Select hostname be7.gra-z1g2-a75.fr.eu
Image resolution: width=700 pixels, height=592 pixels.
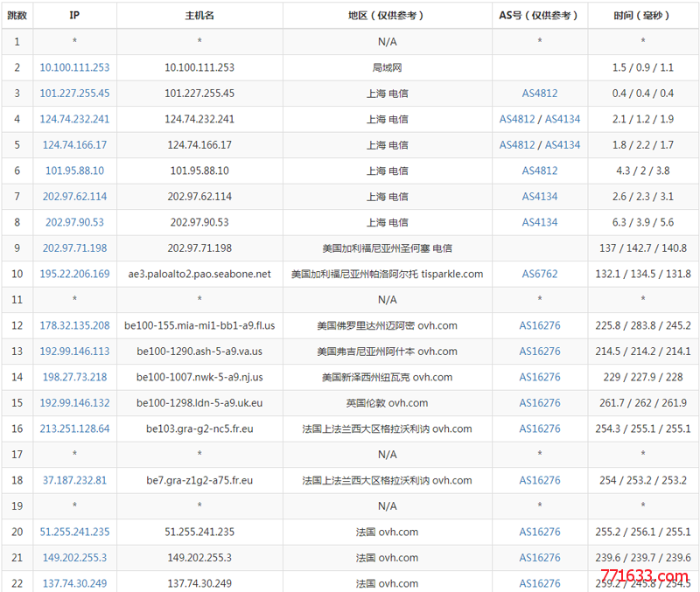pyautogui.click(x=199, y=480)
